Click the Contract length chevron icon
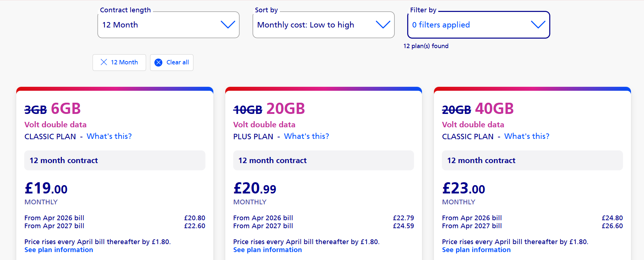The height and width of the screenshot is (260, 644). 227,25
